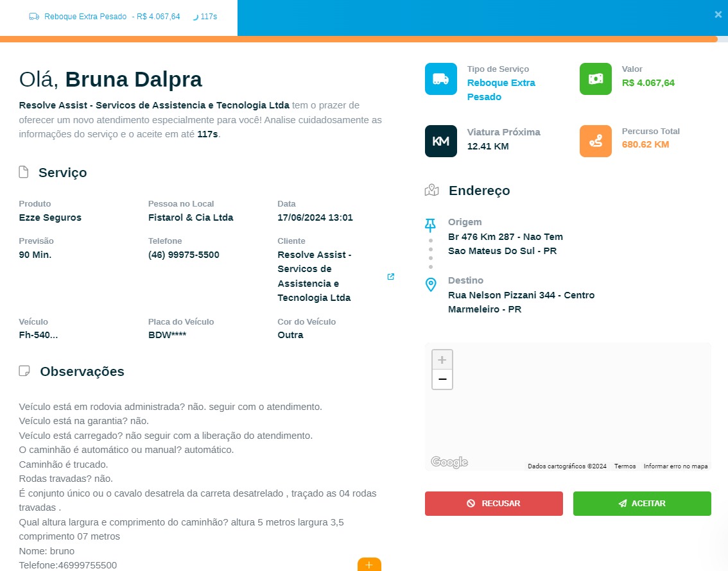
Task: Click the Olá, Bruna Dalpra greeting
Action: tap(110, 80)
